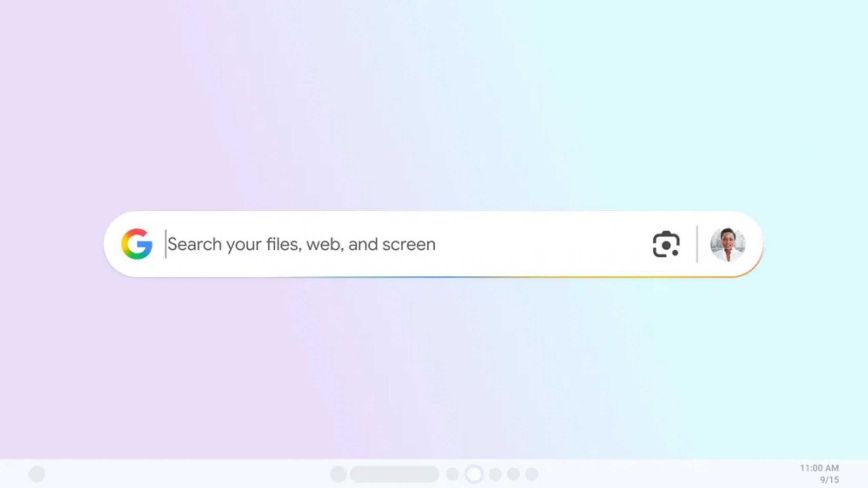Click empty taskbar space between launcher and pill
Viewport: 868px width, 488px height.
click(x=186, y=474)
